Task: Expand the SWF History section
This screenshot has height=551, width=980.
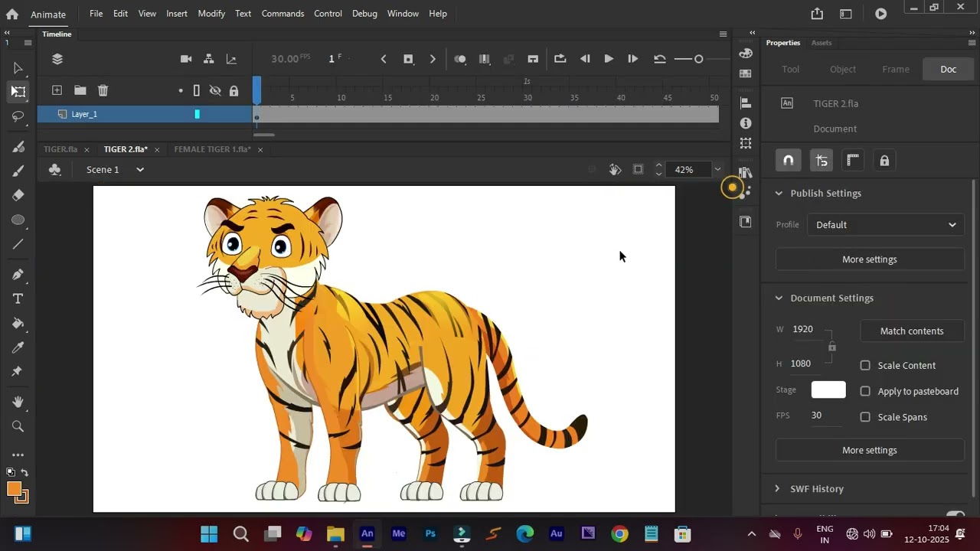Action: point(777,488)
